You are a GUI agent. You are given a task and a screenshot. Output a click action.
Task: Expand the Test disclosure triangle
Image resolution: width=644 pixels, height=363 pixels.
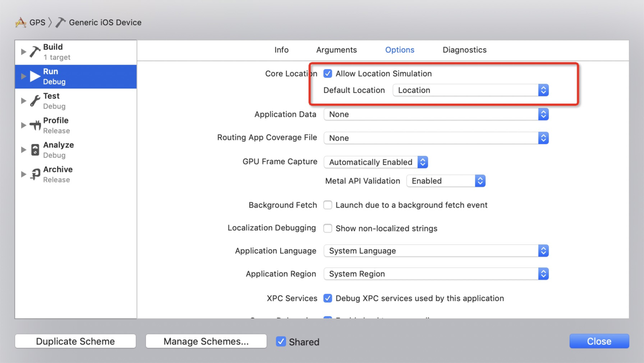pyautogui.click(x=23, y=101)
